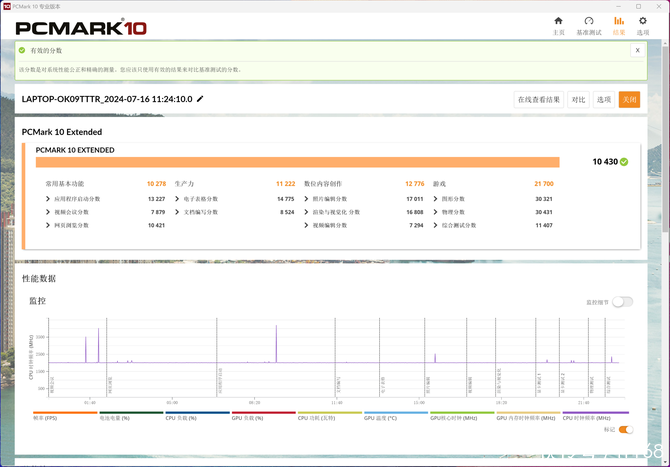670x467 pixels.
Task: Click the PCMark 10 logo
Action: tap(82, 28)
